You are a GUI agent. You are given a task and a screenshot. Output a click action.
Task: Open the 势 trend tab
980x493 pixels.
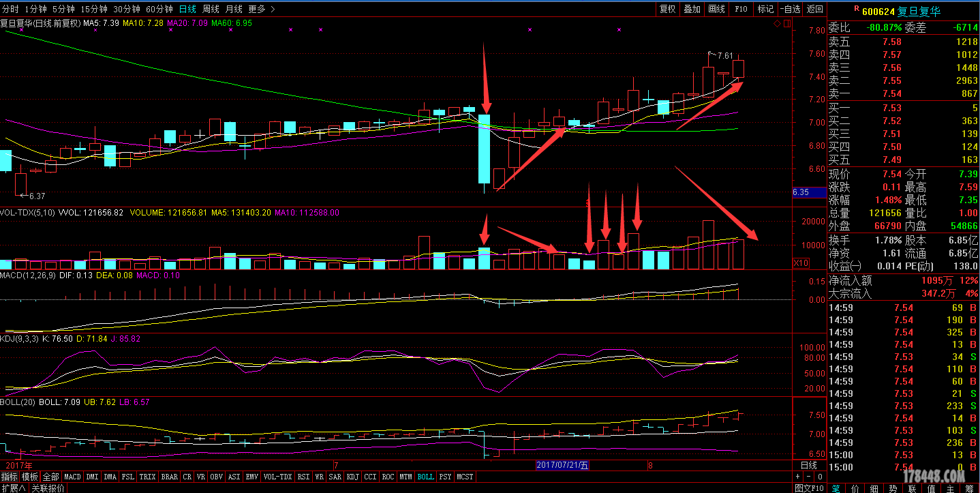coord(893,488)
